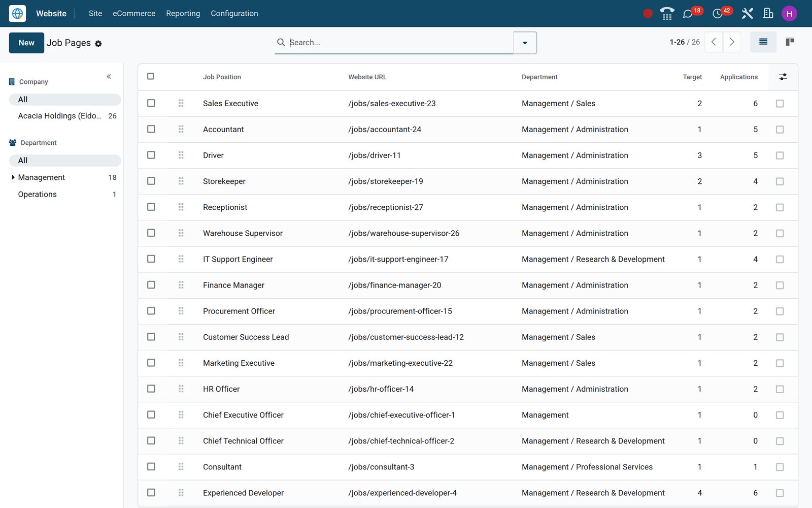
Task: Toggle the right-side checkbox on Finance Manager row
Action: (x=780, y=285)
